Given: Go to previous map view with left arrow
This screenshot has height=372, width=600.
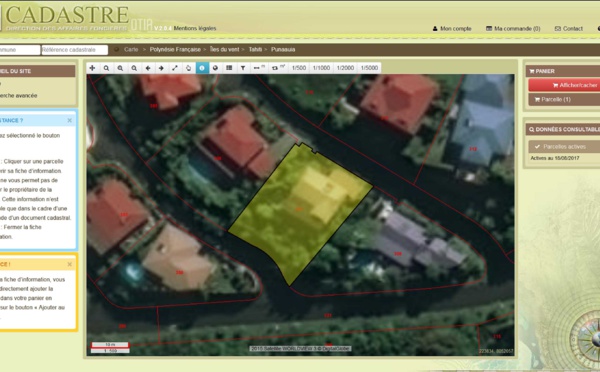Looking at the screenshot, I should point(148,68).
